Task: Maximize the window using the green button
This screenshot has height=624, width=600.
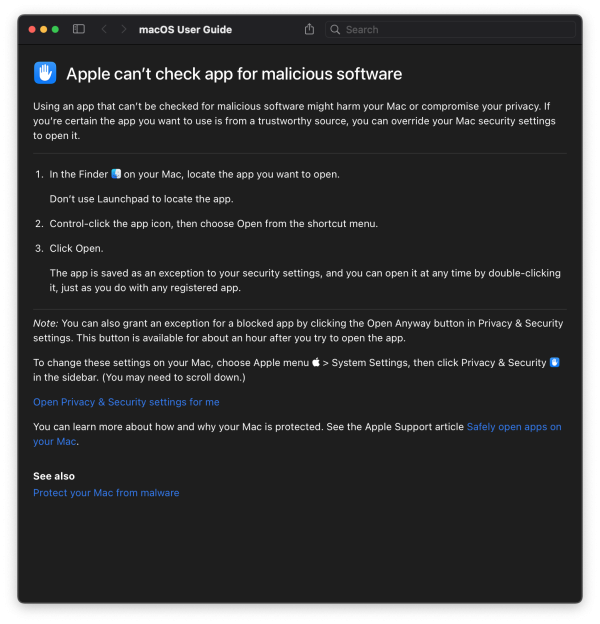Action: 55,29
